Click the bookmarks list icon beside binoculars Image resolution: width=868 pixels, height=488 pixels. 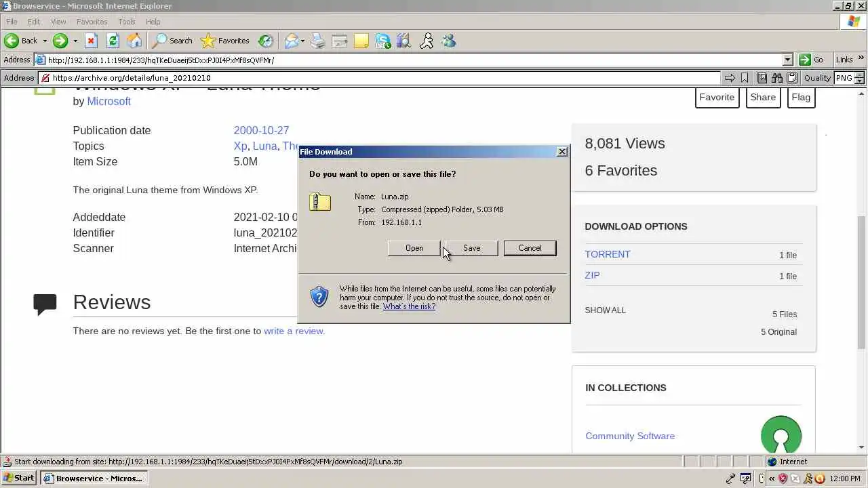(x=762, y=78)
